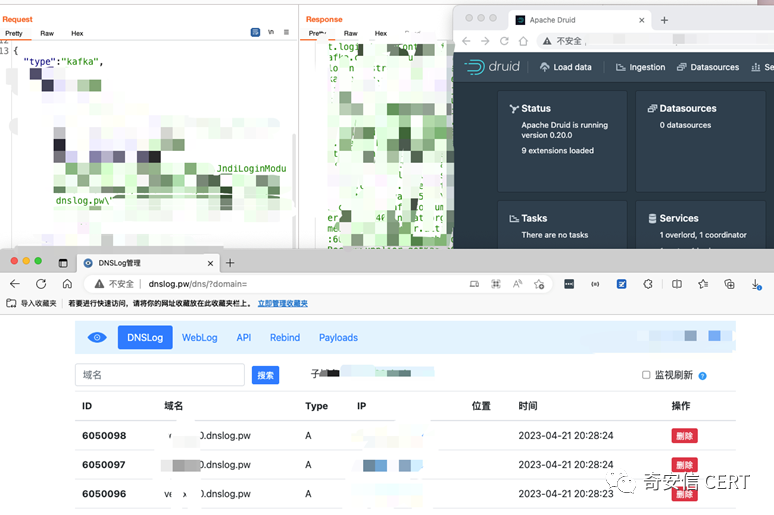Switch Request panel to Raw view
This screenshot has width=774, height=515.
47,33
